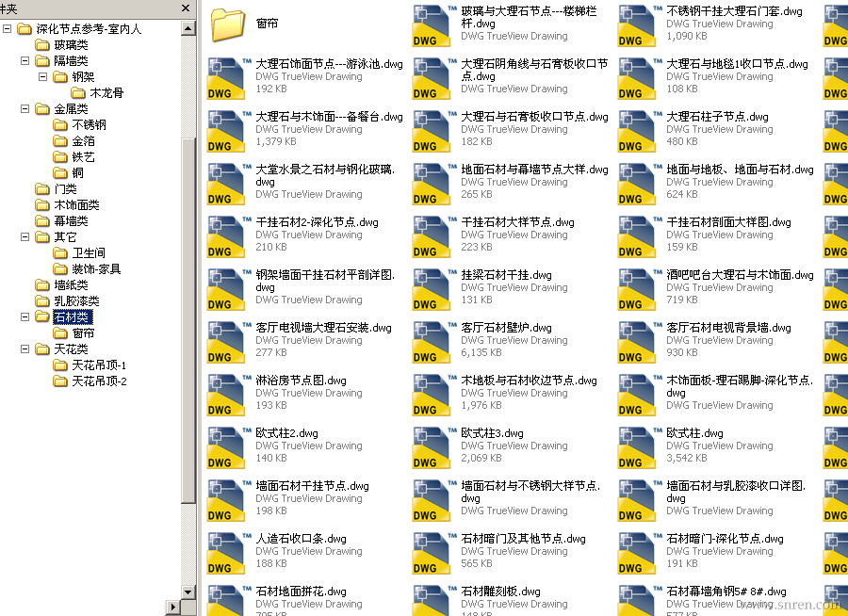
Task: Click DWG icon of 大理石柱子节点.dwg
Action: coord(635,132)
